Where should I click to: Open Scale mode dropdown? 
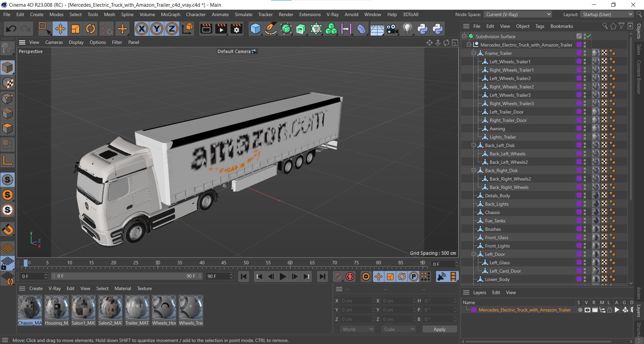click(x=398, y=329)
